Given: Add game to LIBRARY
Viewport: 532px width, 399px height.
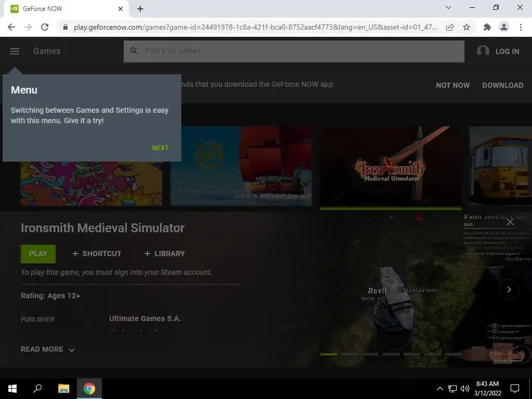Looking at the screenshot, I should tap(165, 254).
